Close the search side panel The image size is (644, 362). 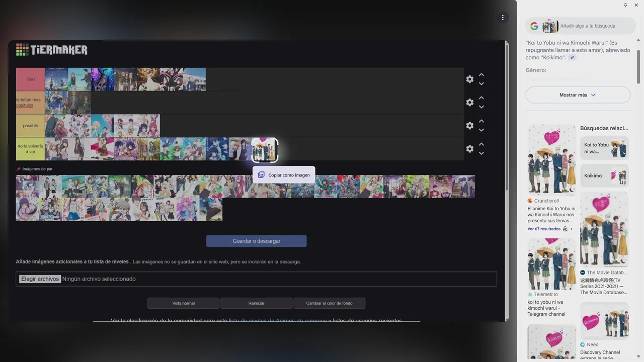636,5
